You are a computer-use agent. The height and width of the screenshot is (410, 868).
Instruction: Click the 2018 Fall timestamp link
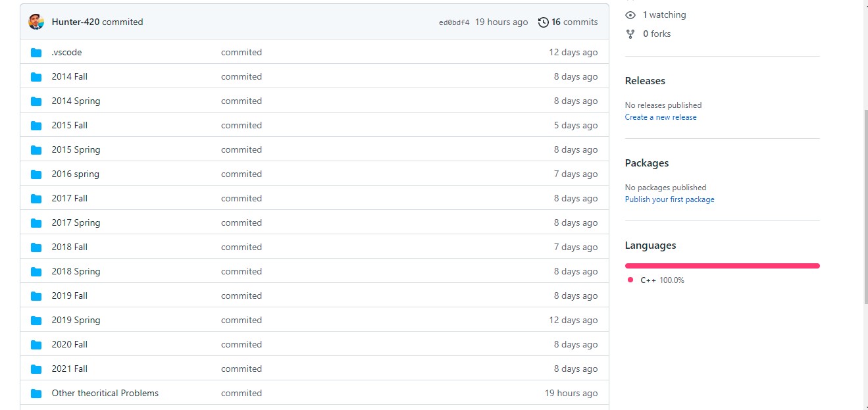tap(576, 247)
